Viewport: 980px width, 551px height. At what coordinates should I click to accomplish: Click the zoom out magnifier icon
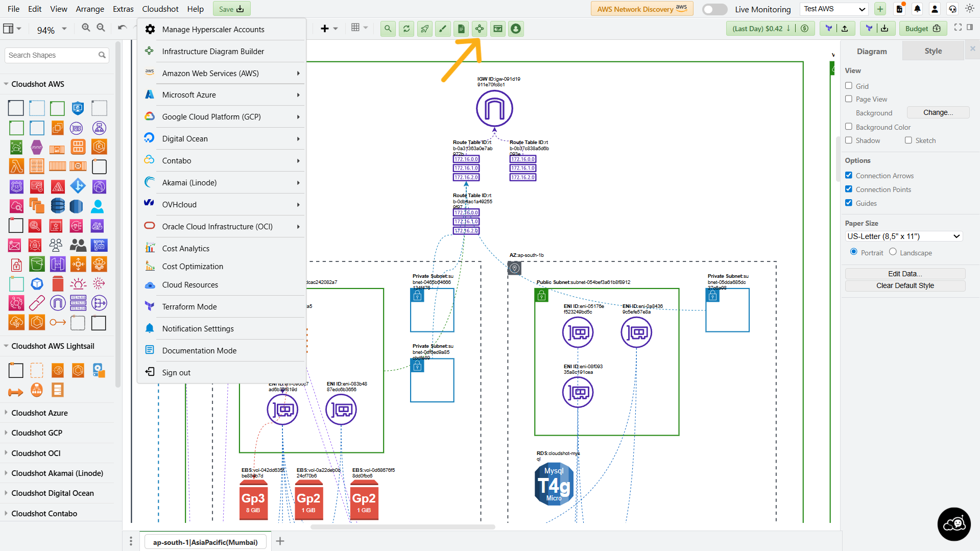(x=101, y=28)
